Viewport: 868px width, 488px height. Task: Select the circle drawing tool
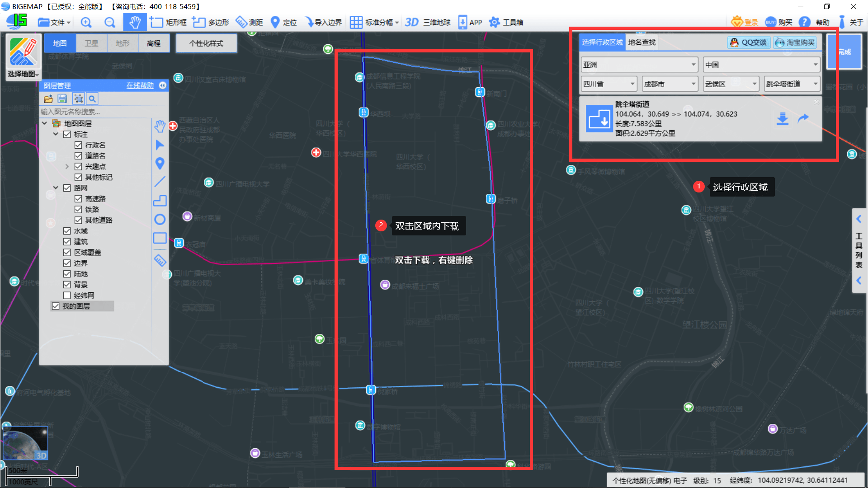click(x=160, y=220)
